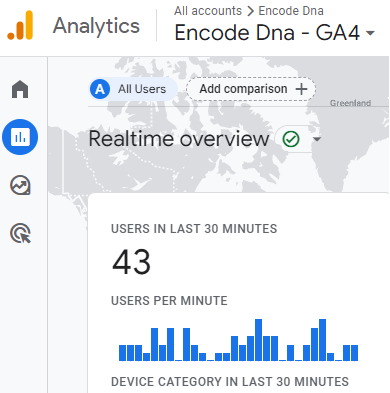Click the 43 users count value

[131, 262]
